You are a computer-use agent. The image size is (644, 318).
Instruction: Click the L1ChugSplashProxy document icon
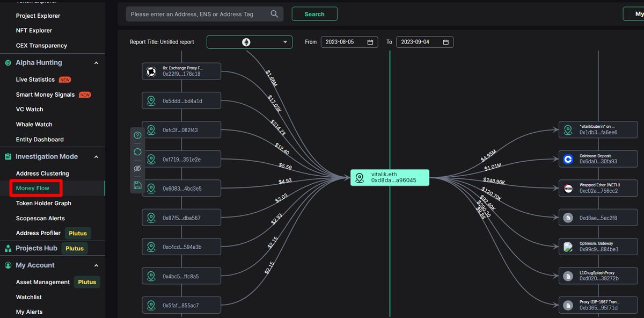pos(568,276)
